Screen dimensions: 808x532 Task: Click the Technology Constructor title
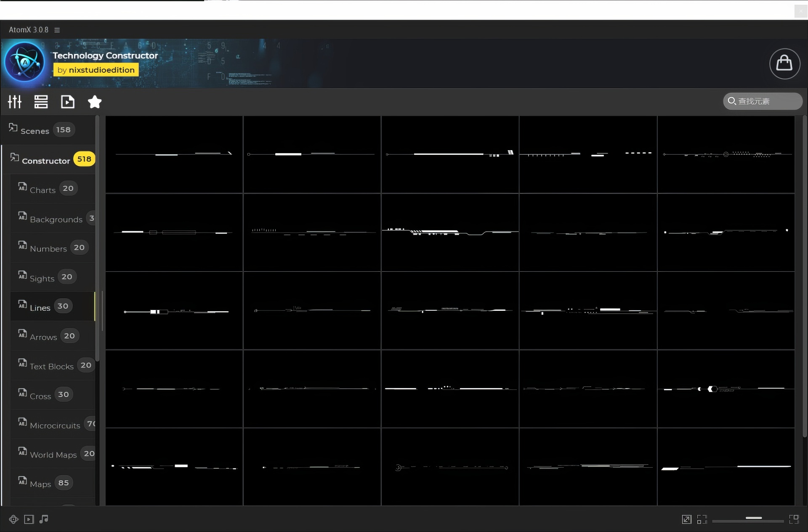point(105,56)
